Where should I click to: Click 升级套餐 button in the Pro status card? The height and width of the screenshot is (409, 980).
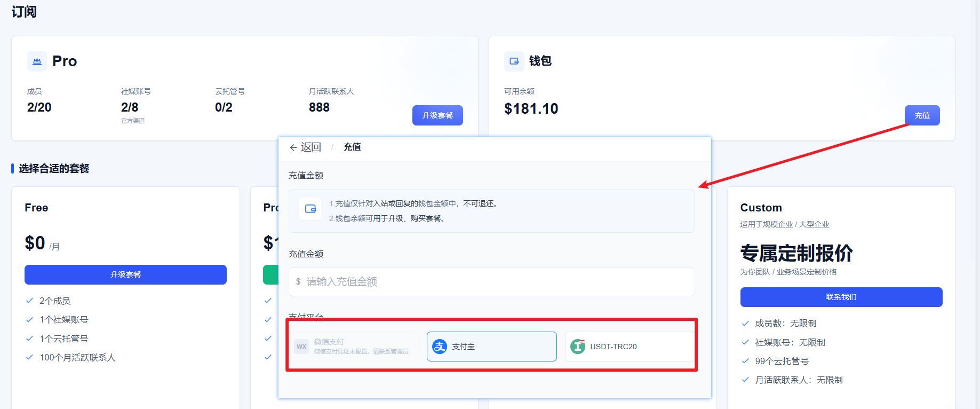[x=437, y=115]
